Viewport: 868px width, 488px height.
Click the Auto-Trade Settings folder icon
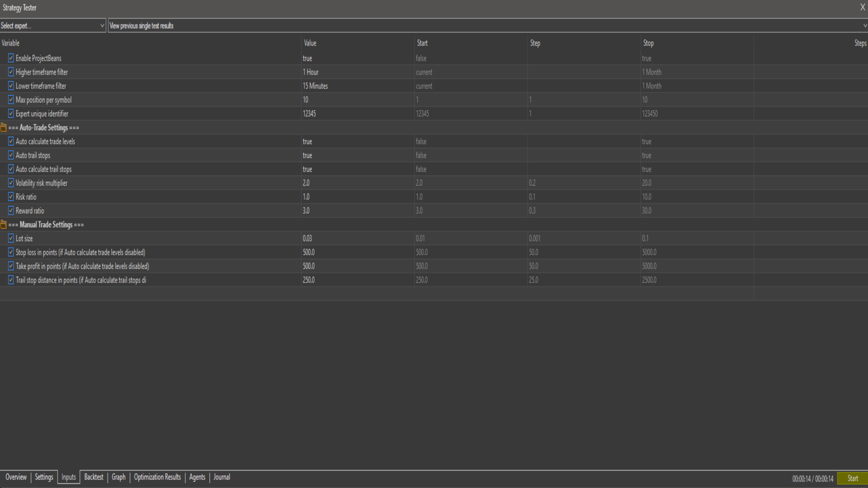pos(4,127)
